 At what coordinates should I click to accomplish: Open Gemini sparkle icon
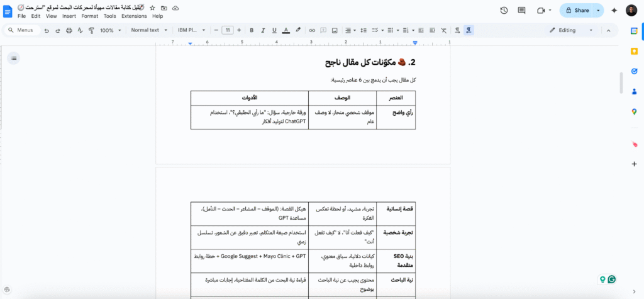click(x=614, y=11)
